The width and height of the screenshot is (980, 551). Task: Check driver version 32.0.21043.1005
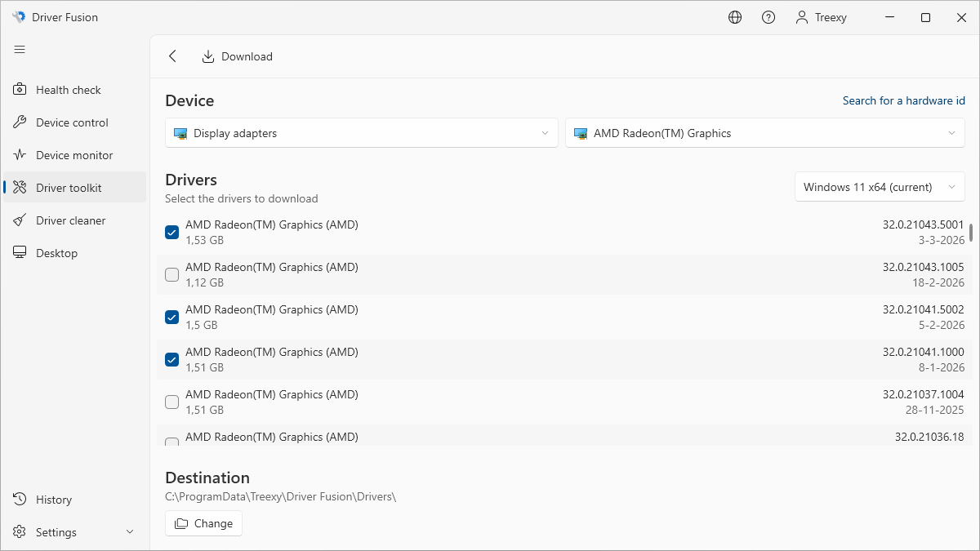[172, 275]
